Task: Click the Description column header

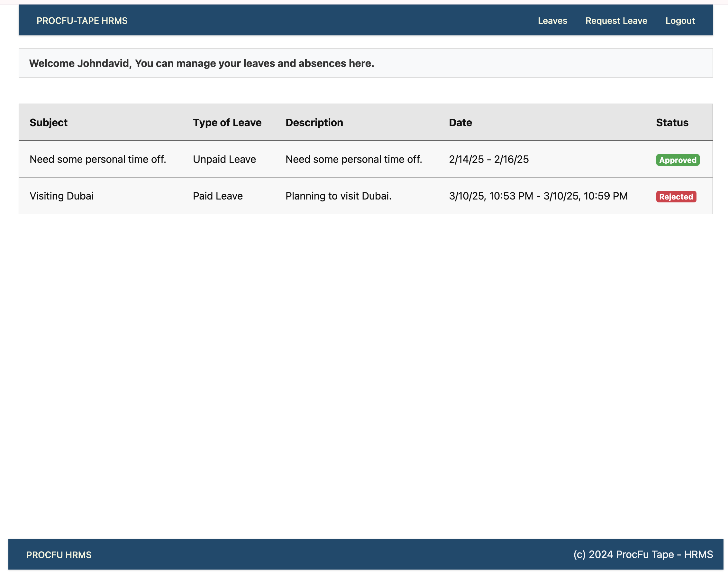Action: [314, 122]
